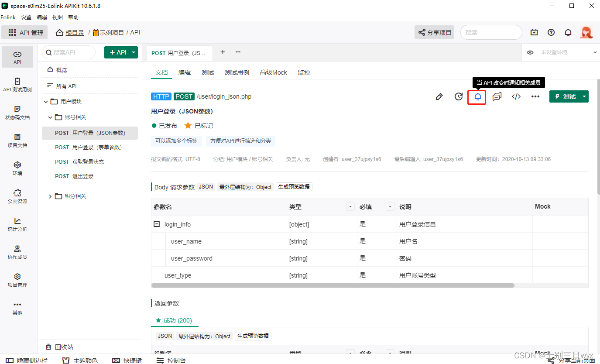The width and height of the screenshot is (600, 364).
Task: Open the generate code icon
Action: click(x=516, y=96)
